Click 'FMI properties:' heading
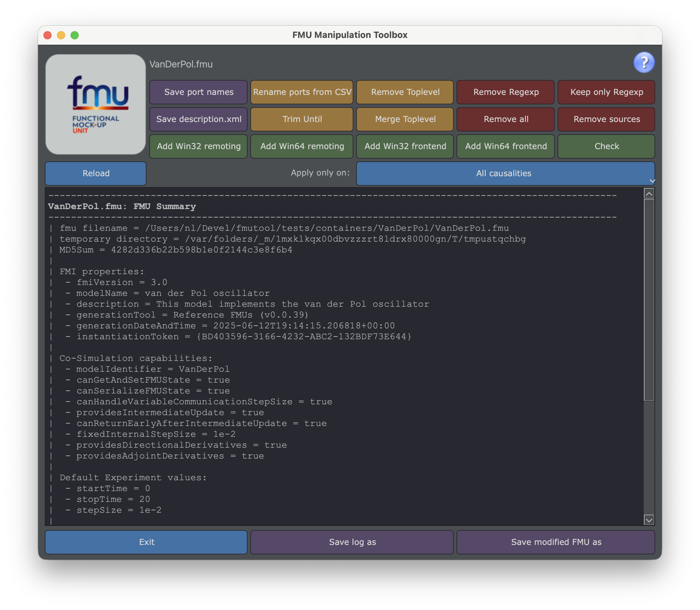 (102, 271)
